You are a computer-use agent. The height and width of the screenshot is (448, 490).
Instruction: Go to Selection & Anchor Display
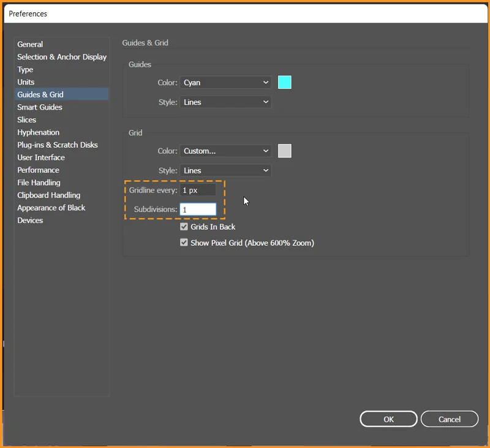[x=62, y=57]
